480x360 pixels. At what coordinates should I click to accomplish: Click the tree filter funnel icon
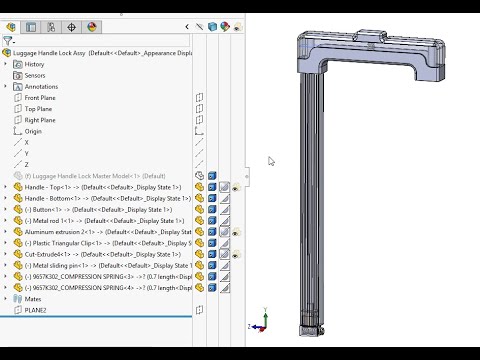coord(8,41)
